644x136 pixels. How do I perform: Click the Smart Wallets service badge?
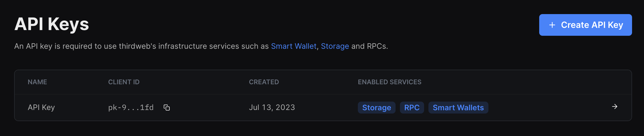point(458,108)
